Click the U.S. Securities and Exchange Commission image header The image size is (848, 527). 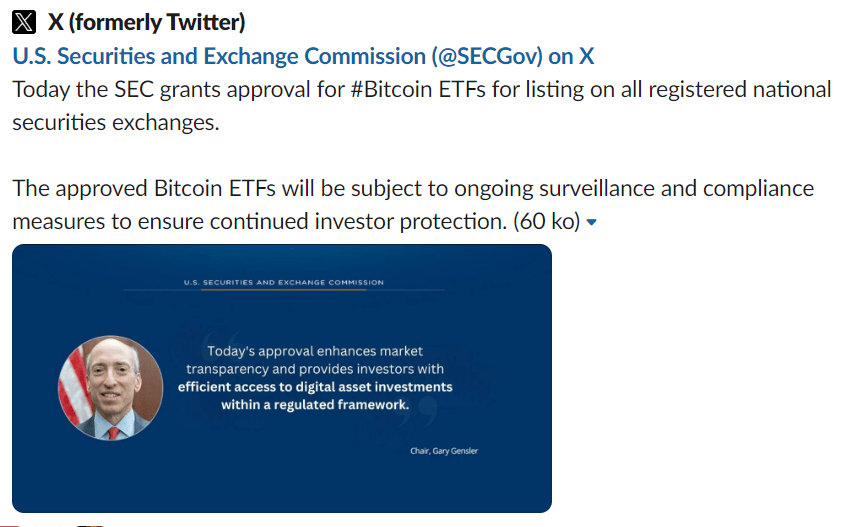click(x=284, y=282)
